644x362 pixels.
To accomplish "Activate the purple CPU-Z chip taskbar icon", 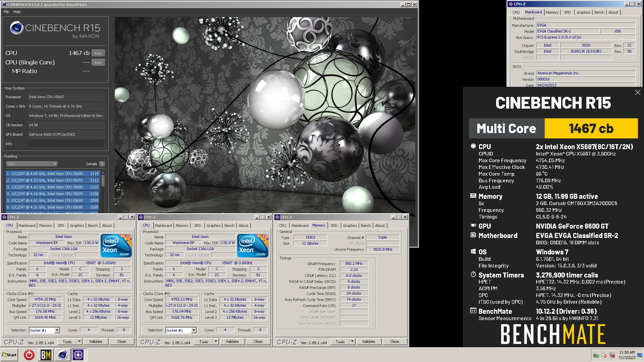I will pyautogui.click(x=78, y=355).
